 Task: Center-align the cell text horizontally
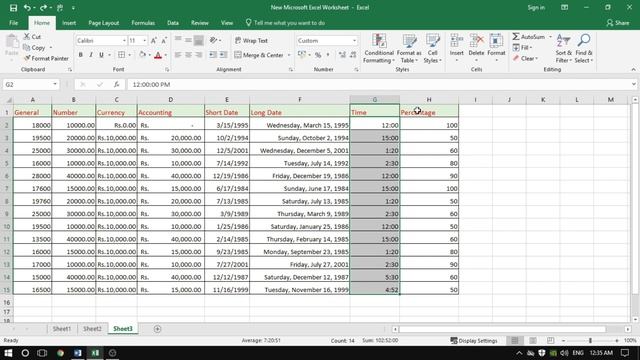coord(188,55)
